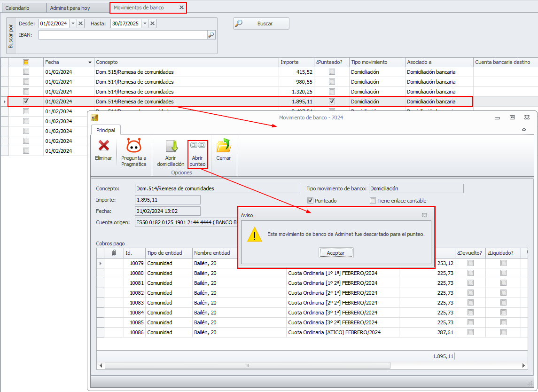Click Tipo movimiento de banco field
This screenshot has height=392, width=538.
[416, 188]
